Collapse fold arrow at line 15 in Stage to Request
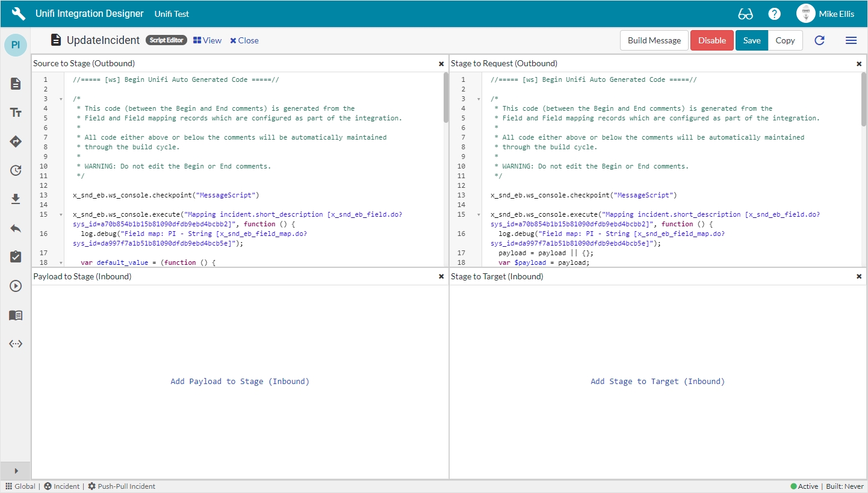The image size is (868, 493). pos(479,214)
